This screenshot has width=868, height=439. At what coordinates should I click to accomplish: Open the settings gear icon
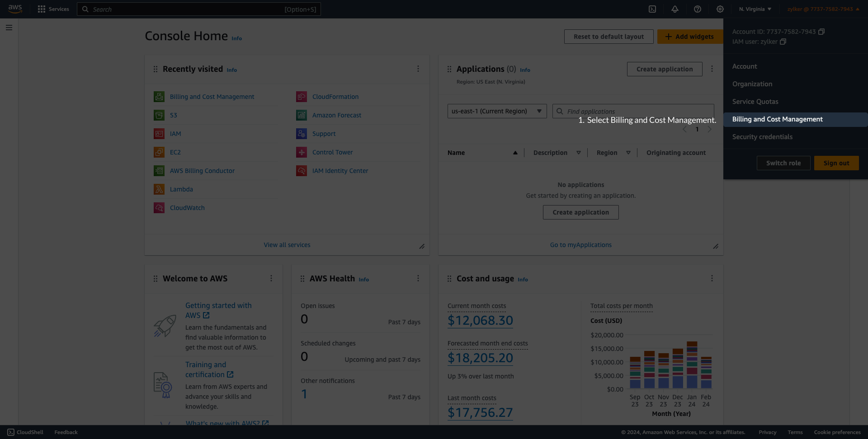point(720,9)
